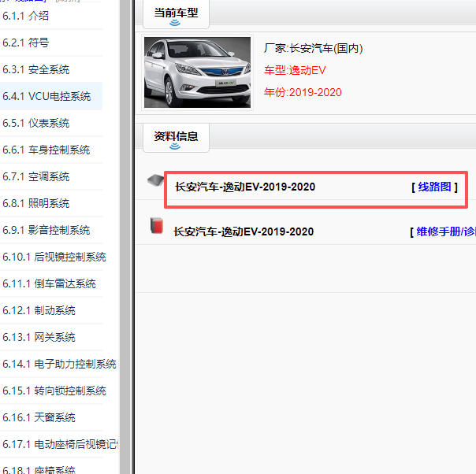Select 6.4.1 VCU电控系统 entry
The image size is (476, 474).
[x=46, y=96]
